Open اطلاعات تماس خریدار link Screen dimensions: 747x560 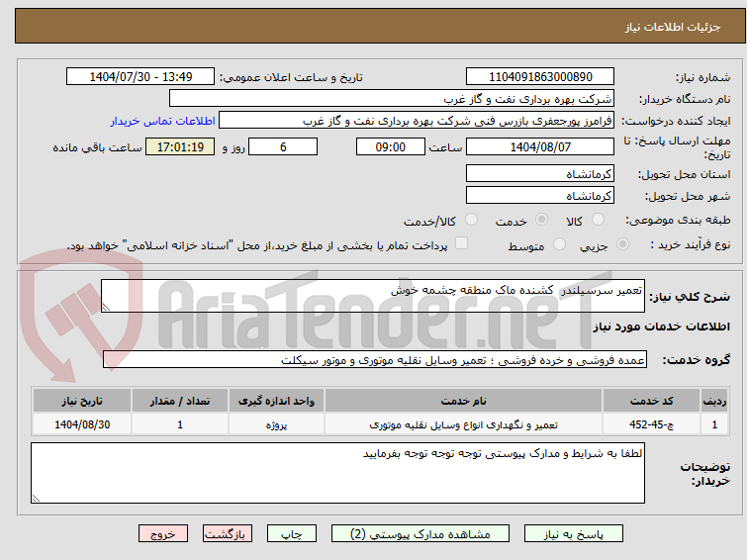pyautogui.click(x=163, y=121)
